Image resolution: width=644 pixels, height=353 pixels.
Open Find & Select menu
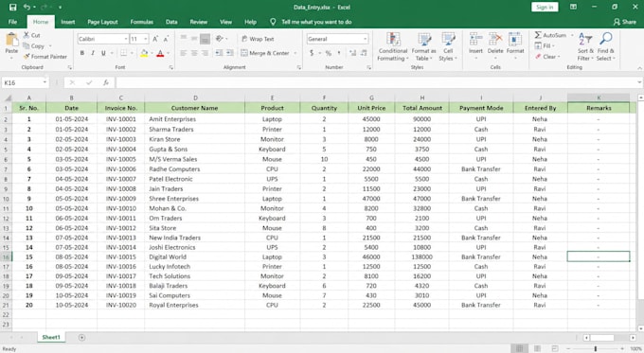pos(606,46)
